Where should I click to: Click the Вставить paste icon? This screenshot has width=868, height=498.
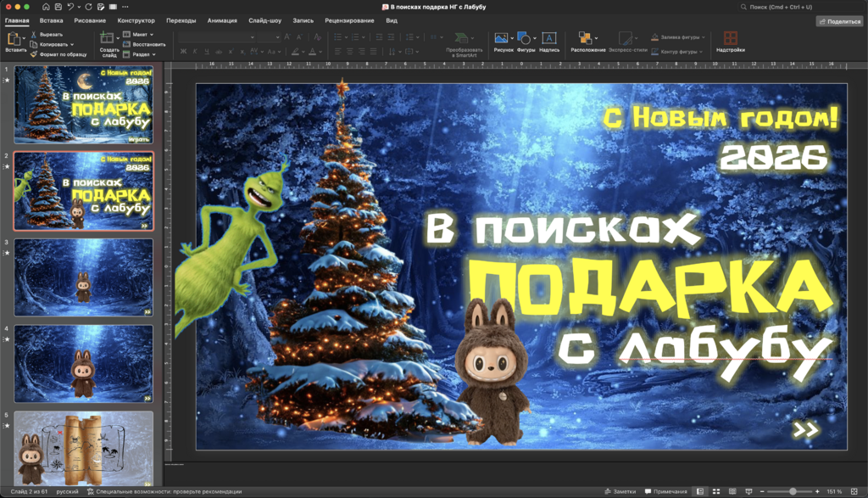(x=14, y=39)
